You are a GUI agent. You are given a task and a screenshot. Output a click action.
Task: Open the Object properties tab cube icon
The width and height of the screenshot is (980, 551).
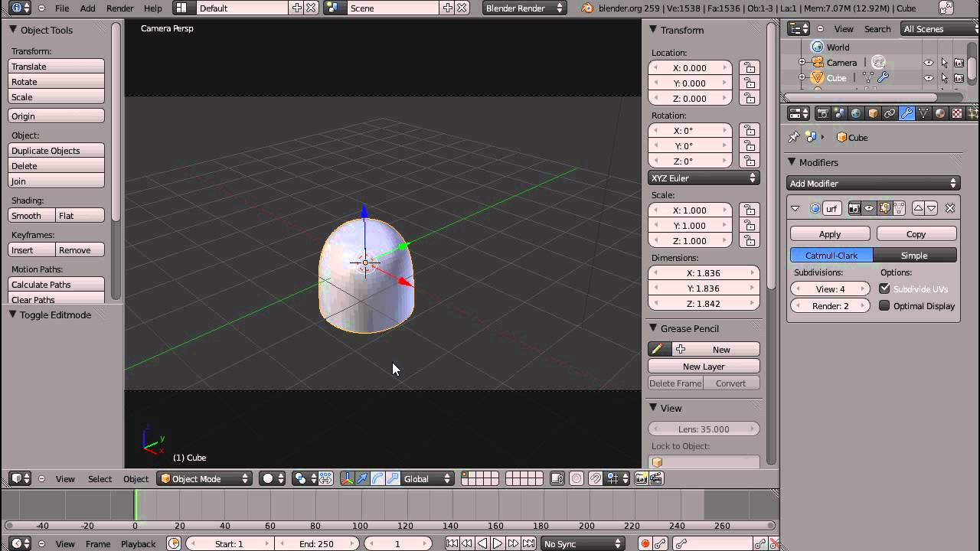873,113
